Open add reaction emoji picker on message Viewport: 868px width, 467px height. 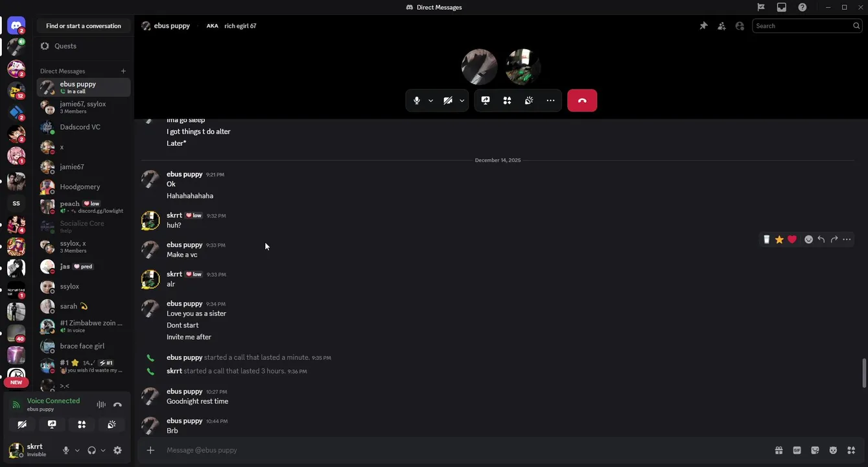[x=808, y=239]
